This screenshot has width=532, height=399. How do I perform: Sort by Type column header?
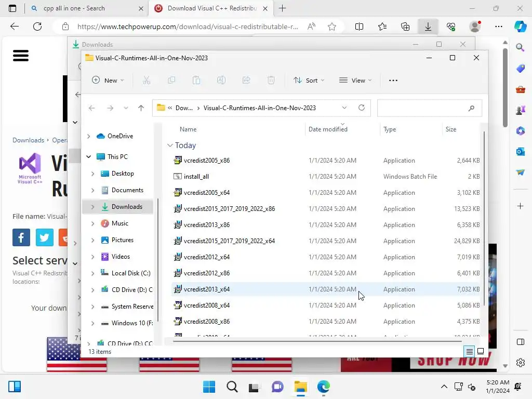390,129
